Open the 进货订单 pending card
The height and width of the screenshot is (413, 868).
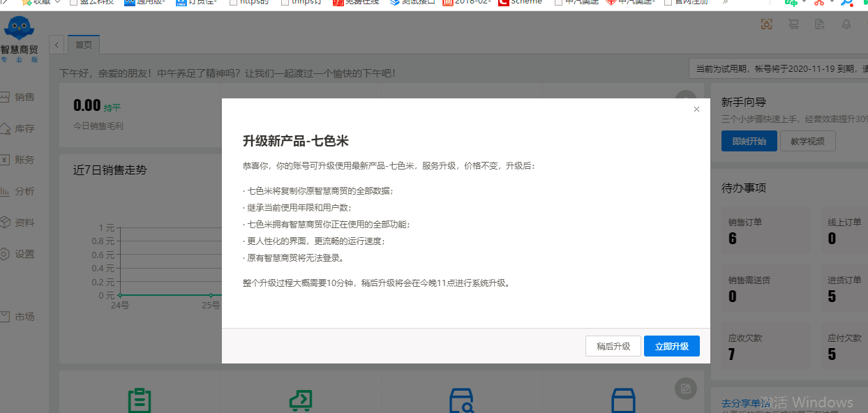[844, 289]
